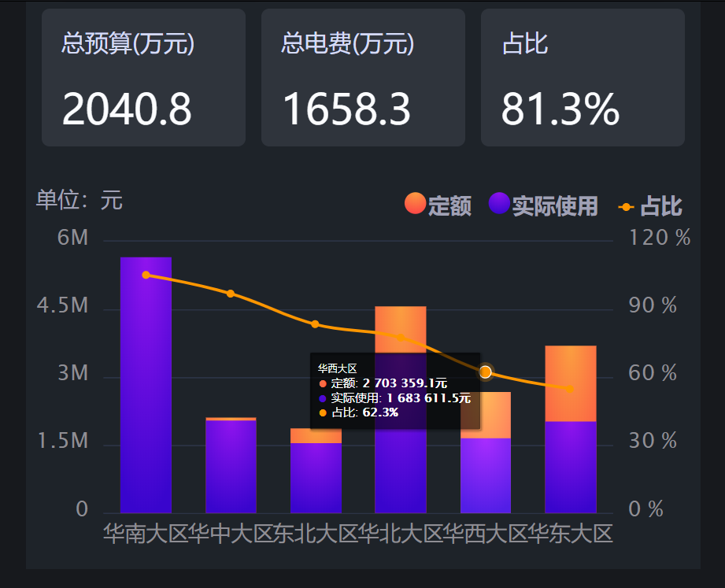Click the 华中大区 axis label
This screenshot has width=725, height=588.
pos(231,534)
